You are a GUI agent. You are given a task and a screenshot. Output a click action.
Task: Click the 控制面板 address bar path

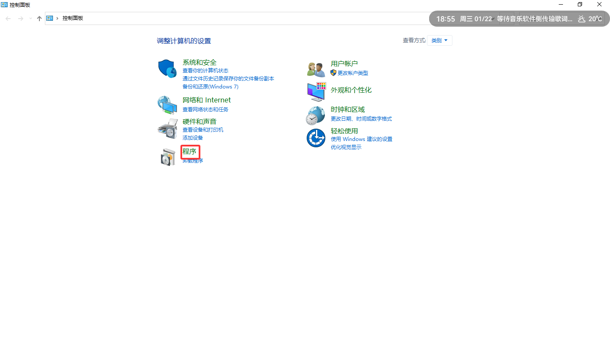pos(73,19)
